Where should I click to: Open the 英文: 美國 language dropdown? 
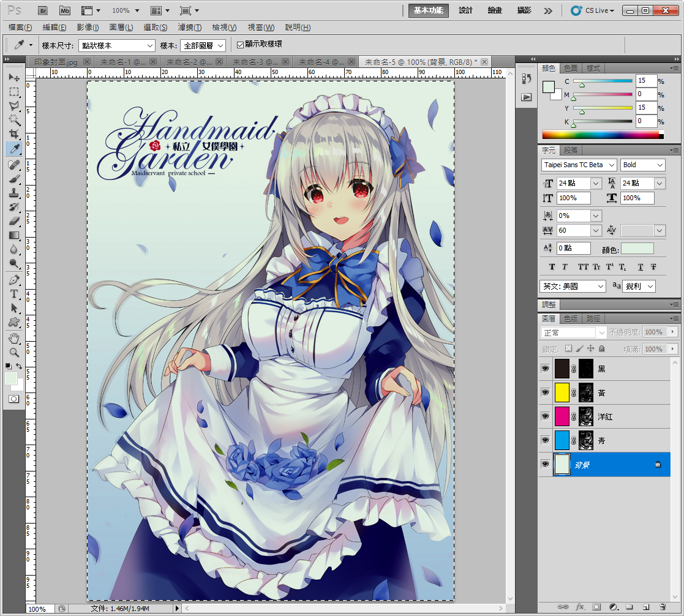[573, 286]
